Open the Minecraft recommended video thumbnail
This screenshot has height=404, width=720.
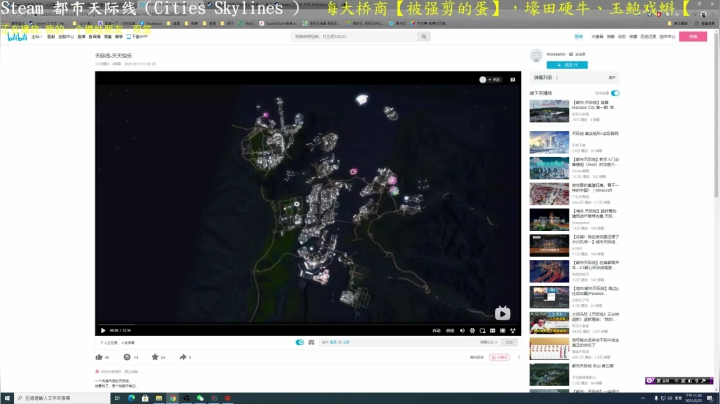[549, 193]
